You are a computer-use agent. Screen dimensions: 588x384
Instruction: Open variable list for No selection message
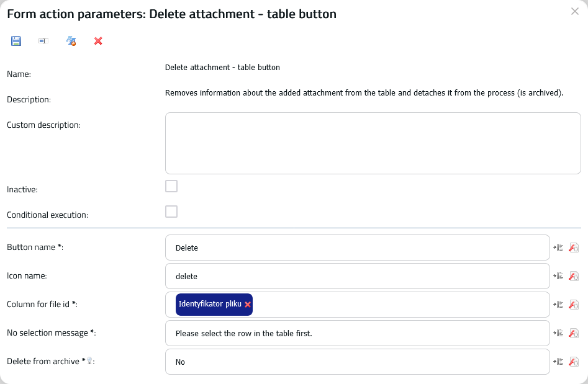tap(558, 333)
